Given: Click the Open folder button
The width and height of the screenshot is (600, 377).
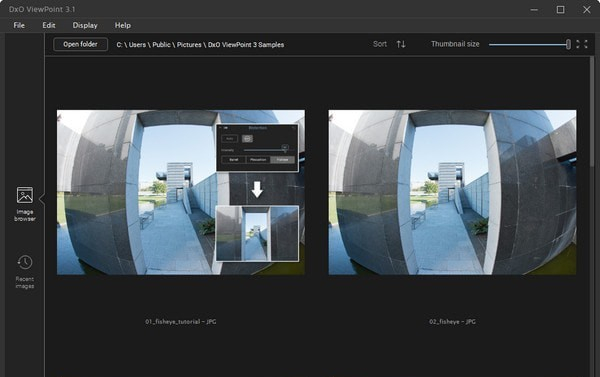Looking at the screenshot, I should tap(80, 44).
